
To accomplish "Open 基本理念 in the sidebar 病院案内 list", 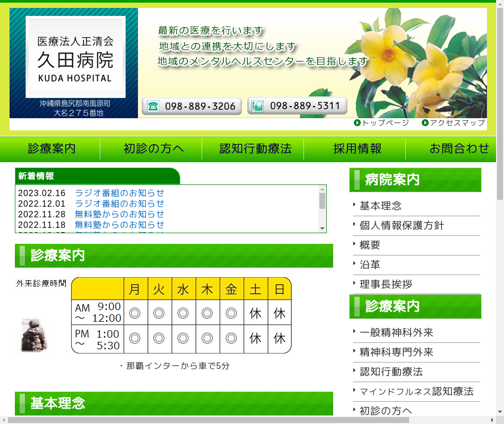I will pyautogui.click(x=380, y=206).
